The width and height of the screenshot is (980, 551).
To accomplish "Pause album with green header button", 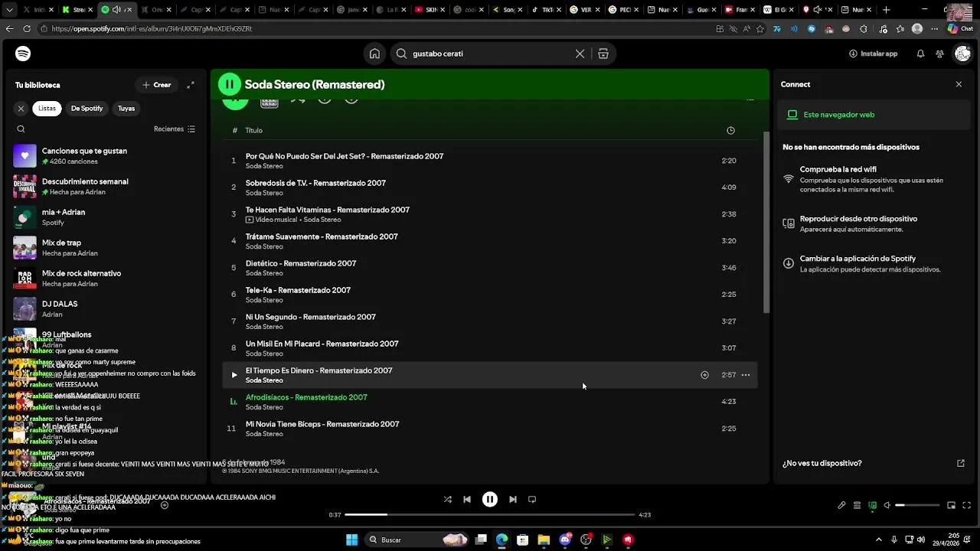I will tap(229, 84).
